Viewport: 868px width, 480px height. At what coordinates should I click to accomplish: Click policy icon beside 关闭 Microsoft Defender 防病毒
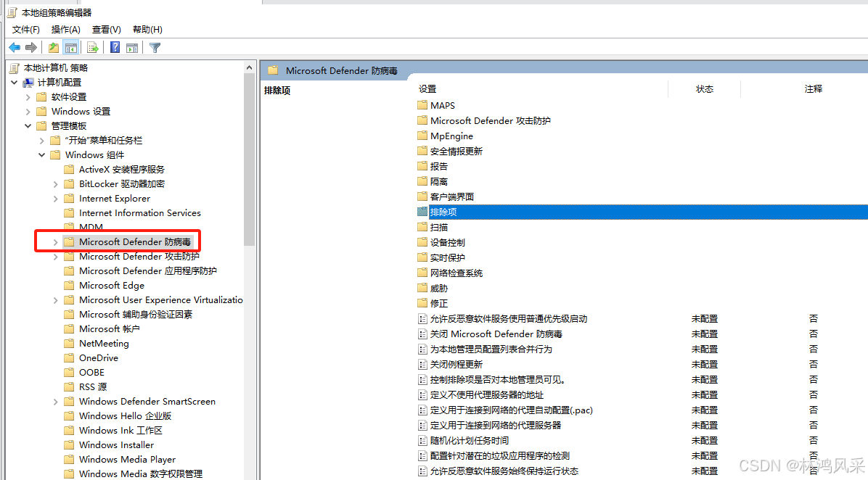pyautogui.click(x=422, y=334)
